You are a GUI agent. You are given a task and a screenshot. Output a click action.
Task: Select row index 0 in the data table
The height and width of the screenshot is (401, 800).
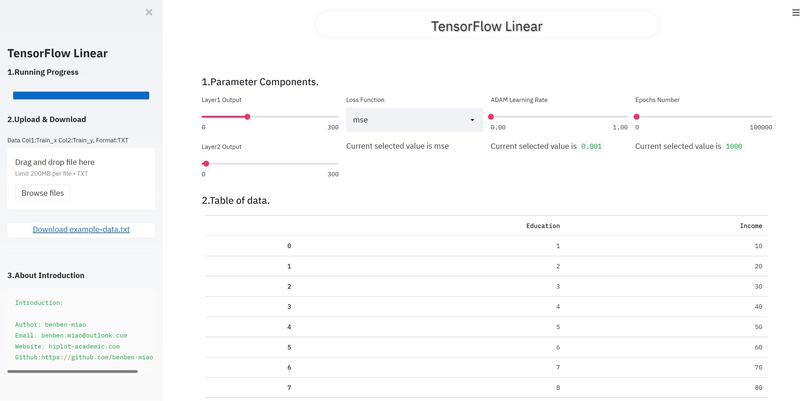tap(289, 246)
